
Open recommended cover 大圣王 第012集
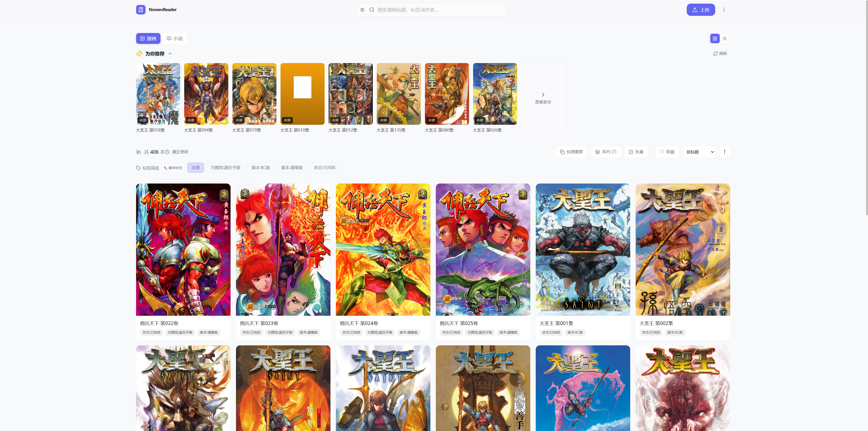(x=351, y=94)
